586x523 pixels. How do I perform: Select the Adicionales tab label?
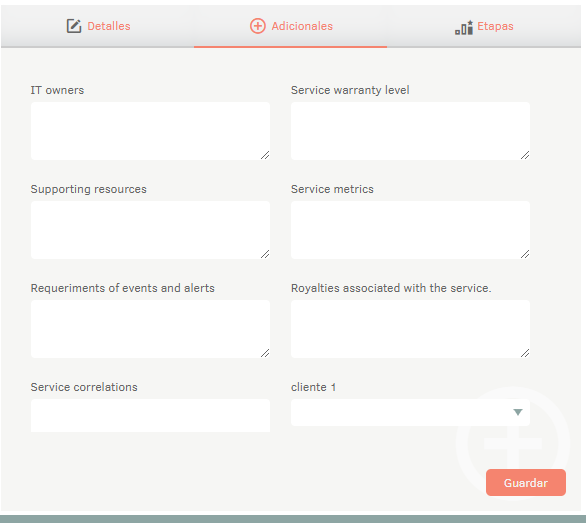302,26
